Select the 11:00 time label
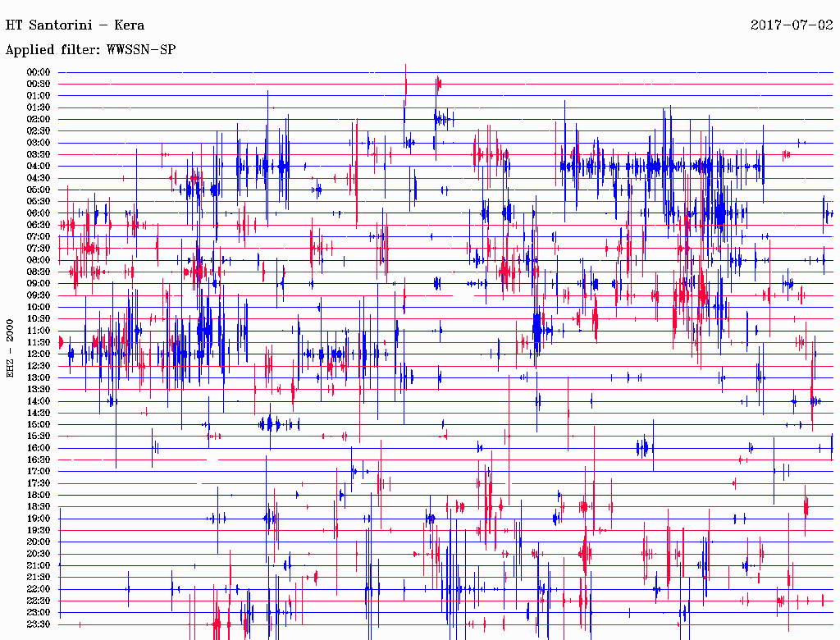840x640 pixels. click(39, 331)
